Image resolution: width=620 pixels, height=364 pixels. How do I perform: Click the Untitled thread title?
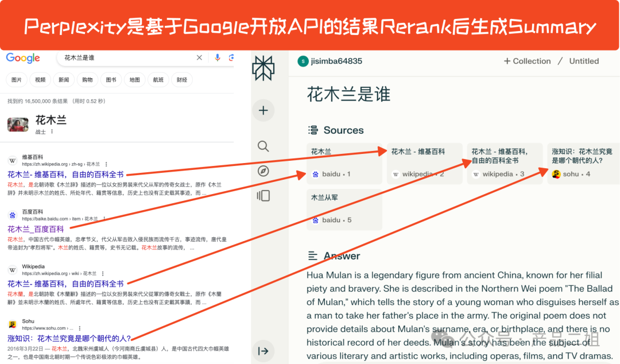point(584,61)
